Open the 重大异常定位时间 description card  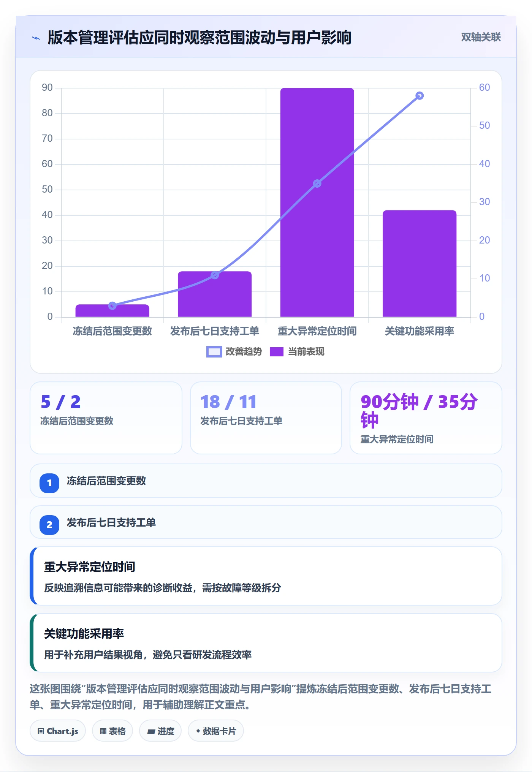coord(266,576)
